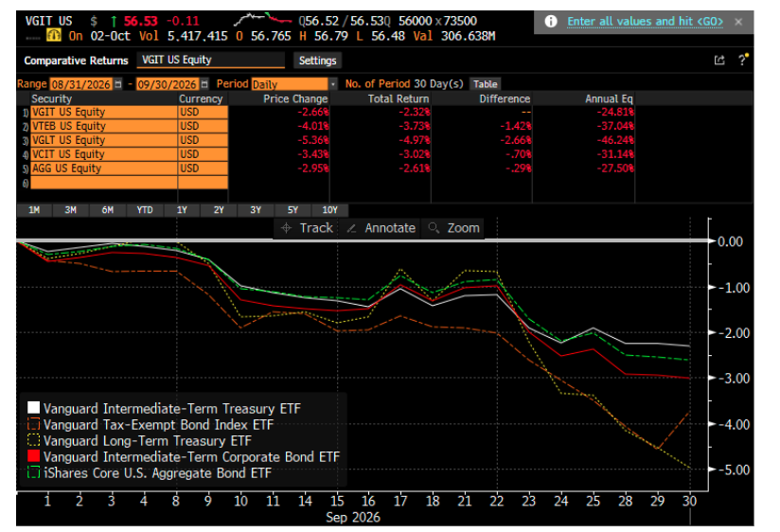Click the Comparative Returns title
The height and width of the screenshot is (532, 780).
click(76, 61)
